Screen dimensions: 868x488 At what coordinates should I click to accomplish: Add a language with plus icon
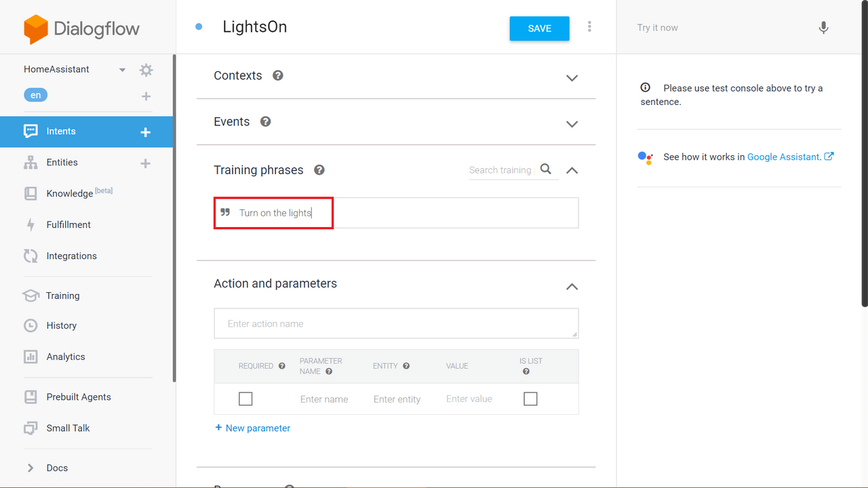(x=146, y=96)
